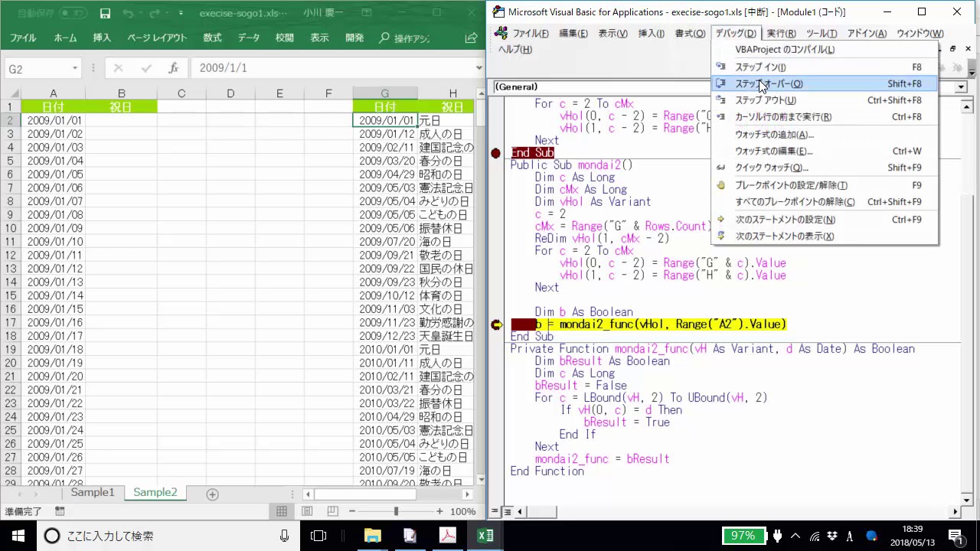Expand the Name Box dropdown showing G2
The image size is (980, 551).
pyautogui.click(x=75, y=68)
